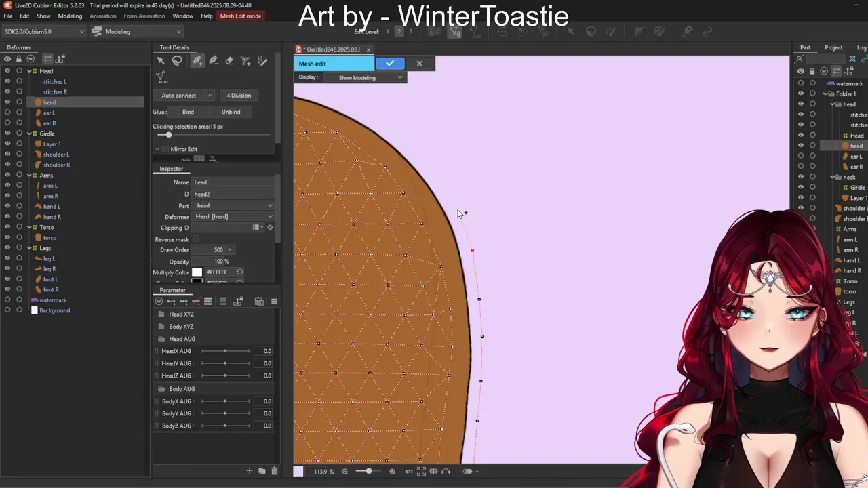
Task: Delete parameter with trash icon
Action: 274,471
